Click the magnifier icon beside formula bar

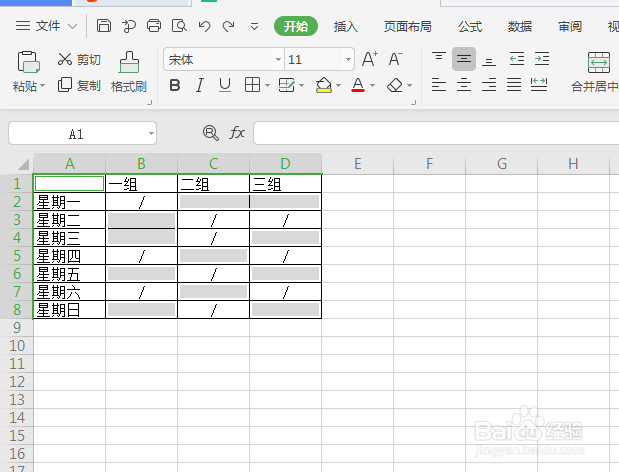click(x=211, y=133)
